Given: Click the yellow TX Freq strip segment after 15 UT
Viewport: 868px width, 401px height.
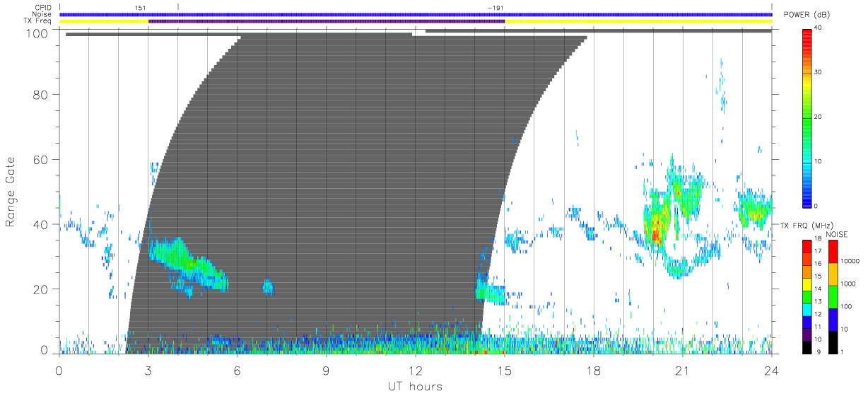Looking at the screenshot, I should tap(638, 21).
